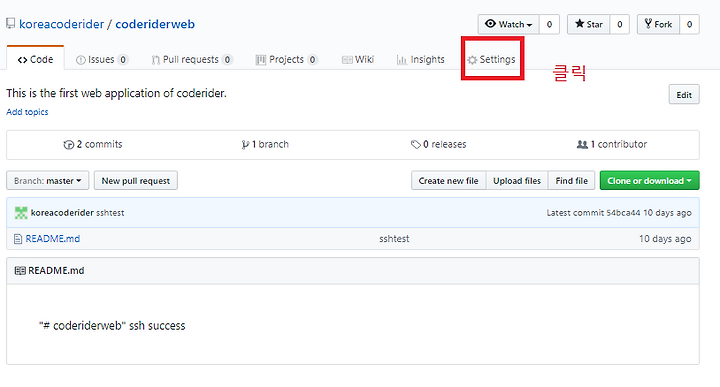Click the README.md header title
Image resolution: width=720 pixels, height=387 pixels.
coord(56,271)
